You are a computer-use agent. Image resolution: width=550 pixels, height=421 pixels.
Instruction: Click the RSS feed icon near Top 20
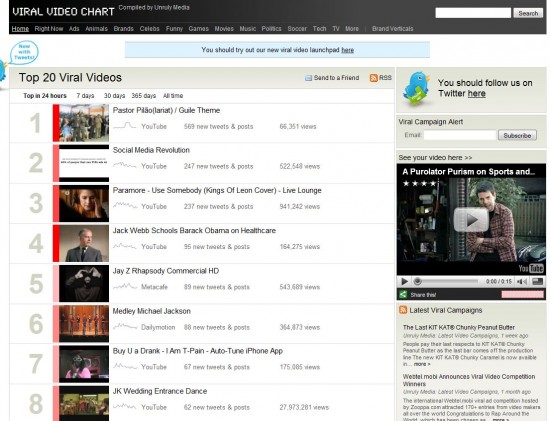tap(374, 78)
